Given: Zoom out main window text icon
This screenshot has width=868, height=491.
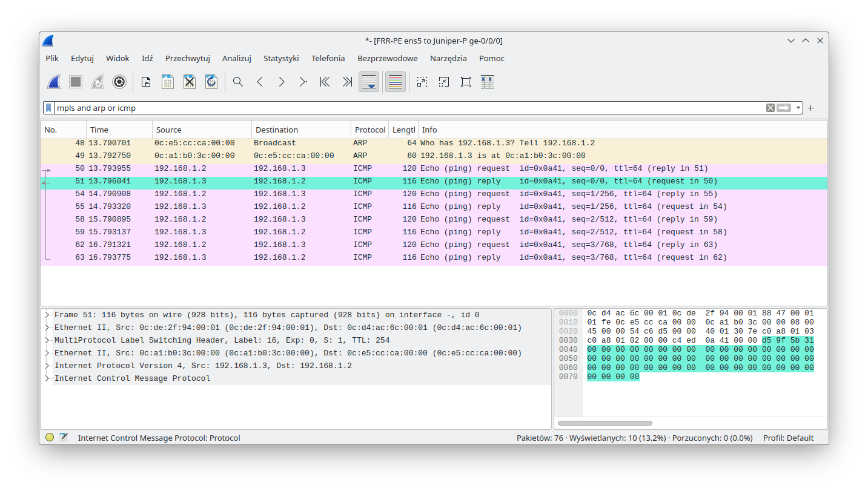Looking at the screenshot, I should tap(444, 82).
